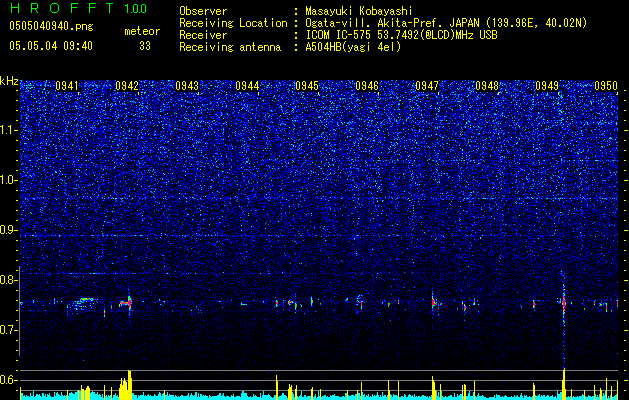Click the yellow power spike after 0949

[564, 384]
